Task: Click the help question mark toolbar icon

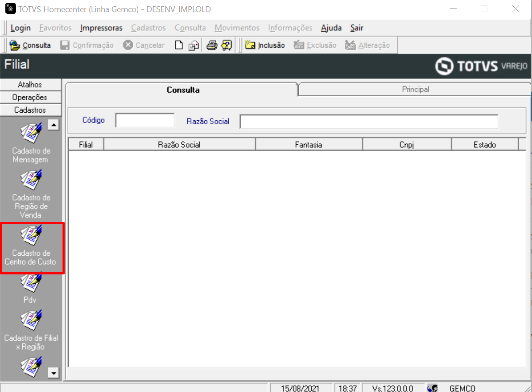Action: (227, 45)
